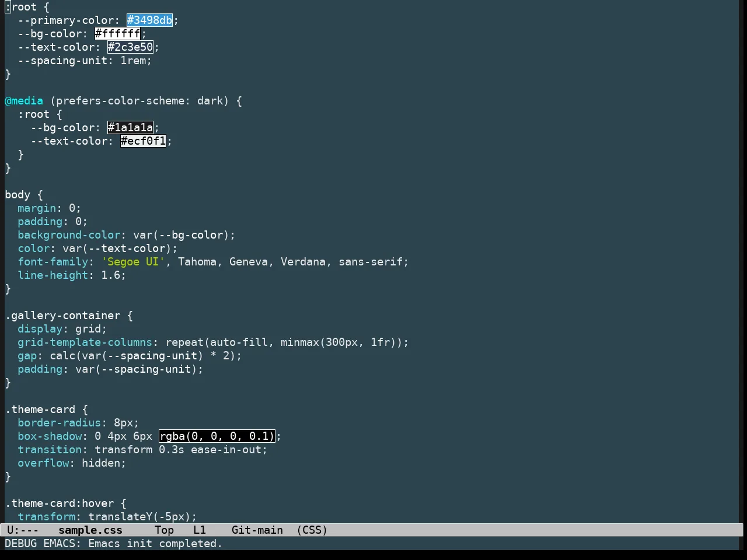
Task: Click the #1a1a1a dark background color value
Action: [130, 128]
